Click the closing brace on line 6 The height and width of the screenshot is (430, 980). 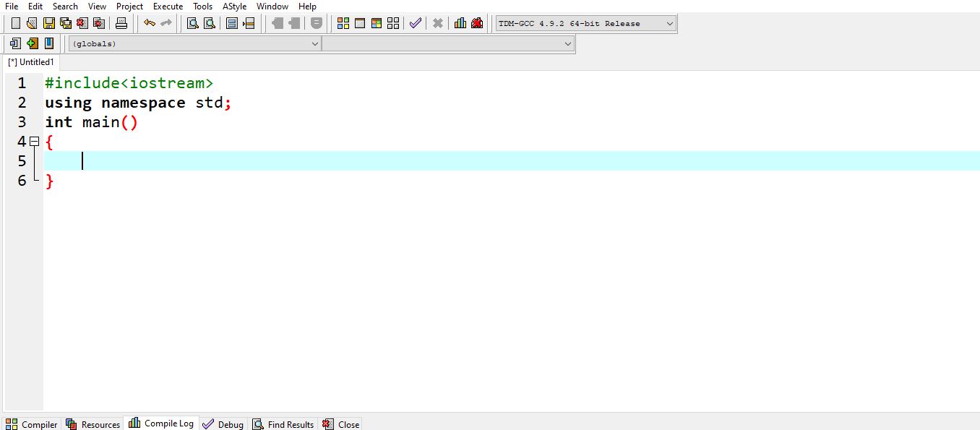click(x=49, y=181)
